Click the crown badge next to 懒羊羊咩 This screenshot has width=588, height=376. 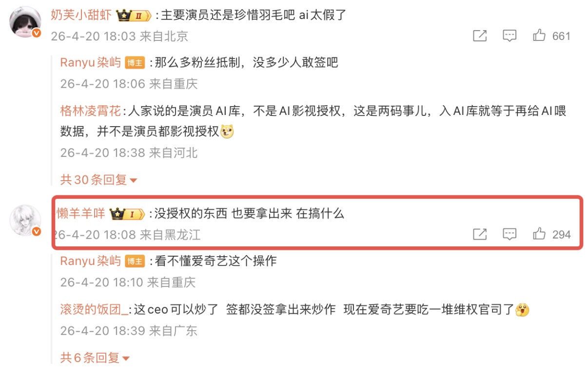tap(127, 214)
